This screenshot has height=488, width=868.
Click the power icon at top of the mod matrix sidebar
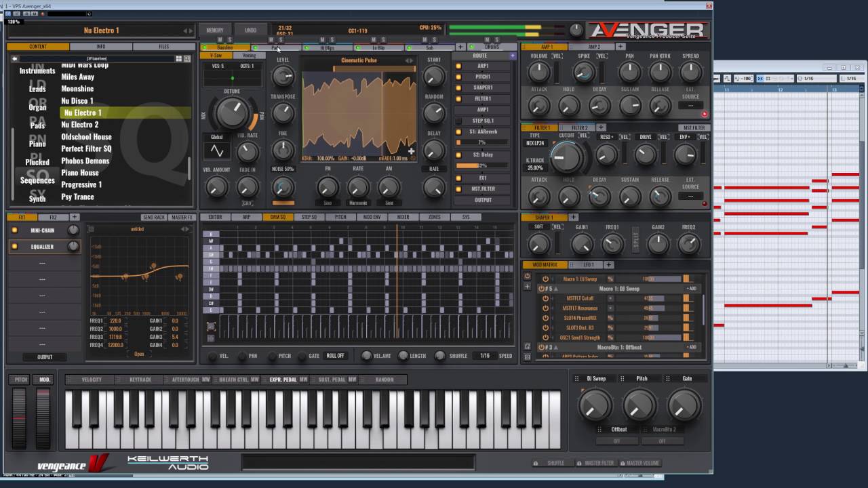tap(527, 277)
